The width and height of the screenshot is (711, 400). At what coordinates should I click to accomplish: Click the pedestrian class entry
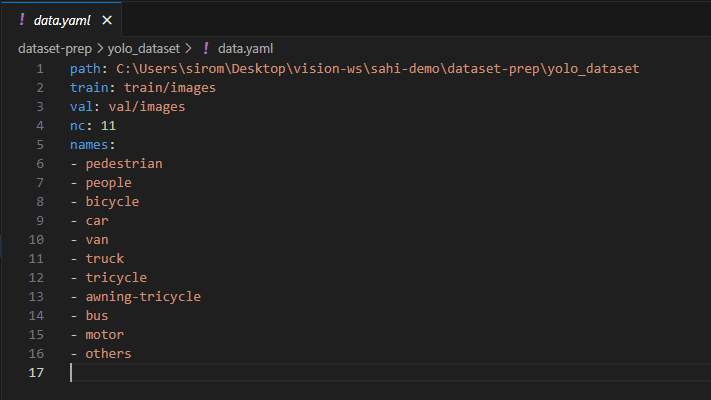(x=123, y=164)
